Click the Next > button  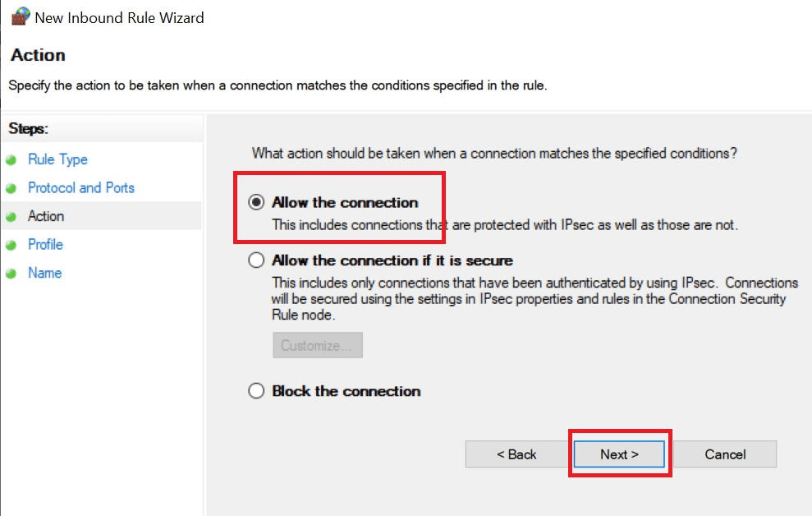coord(619,454)
